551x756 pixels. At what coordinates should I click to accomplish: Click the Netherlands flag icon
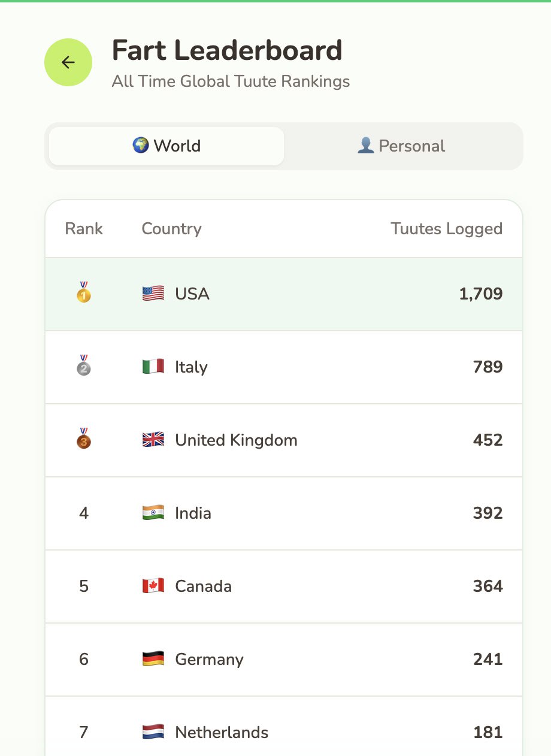[x=153, y=731]
